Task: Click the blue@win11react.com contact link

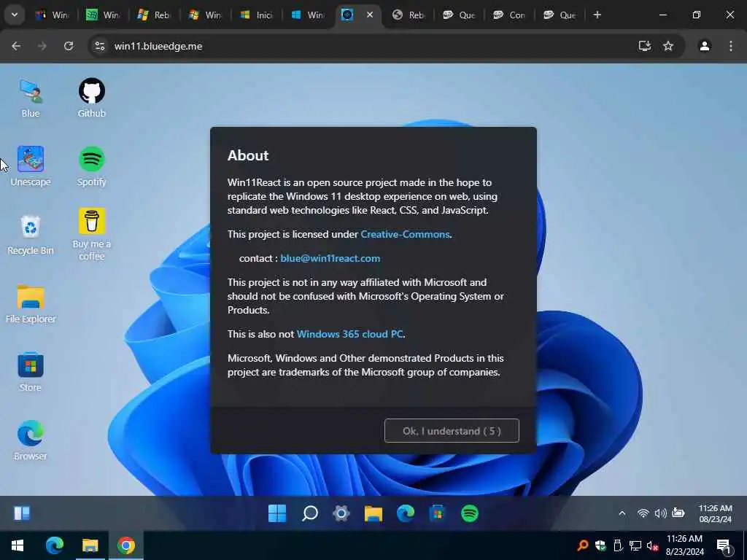Action: (330, 259)
